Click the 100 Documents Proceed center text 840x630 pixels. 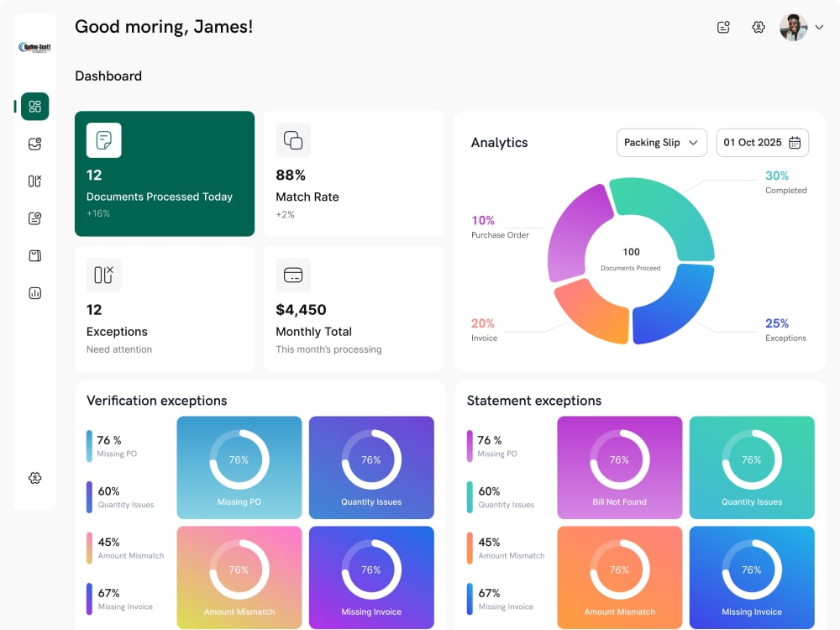point(631,260)
